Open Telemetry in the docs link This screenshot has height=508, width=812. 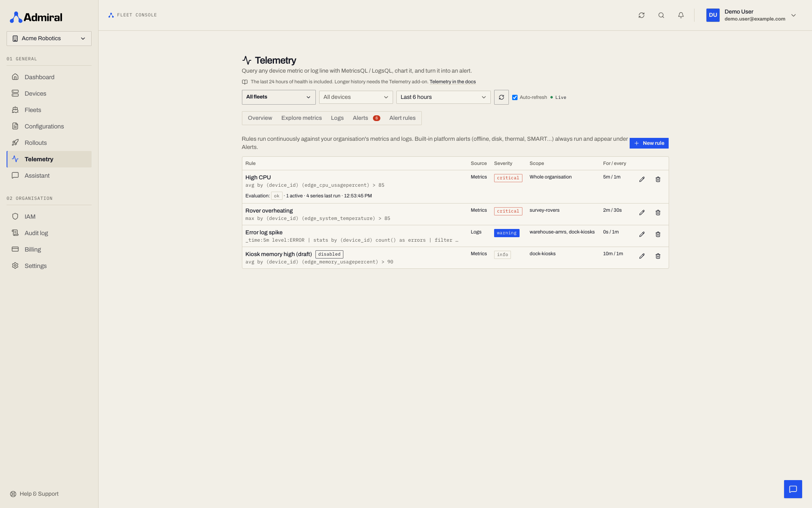point(453,82)
